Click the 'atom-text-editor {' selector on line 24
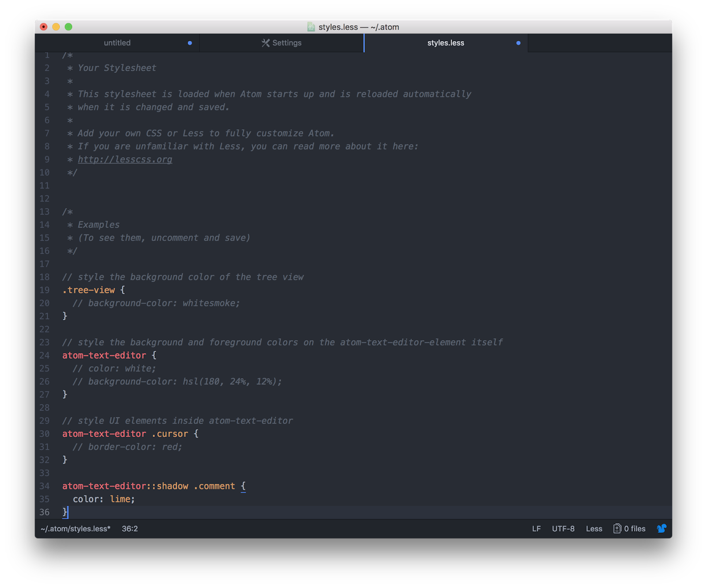Image resolution: width=707 pixels, height=588 pixels. click(110, 355)
